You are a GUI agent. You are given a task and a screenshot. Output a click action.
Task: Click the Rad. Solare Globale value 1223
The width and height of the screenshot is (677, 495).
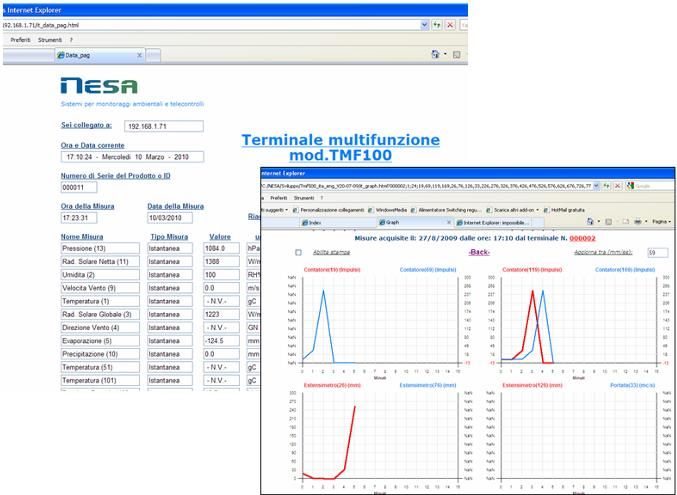[221, 314]
